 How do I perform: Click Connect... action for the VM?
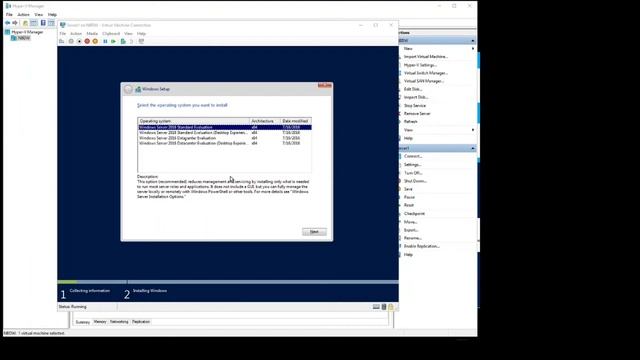[x=413, y=156]
